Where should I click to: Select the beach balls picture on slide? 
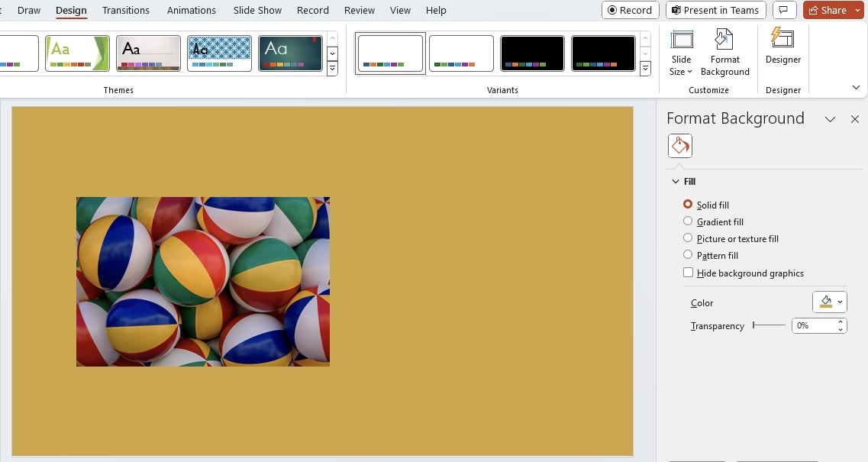click(203, 282)
